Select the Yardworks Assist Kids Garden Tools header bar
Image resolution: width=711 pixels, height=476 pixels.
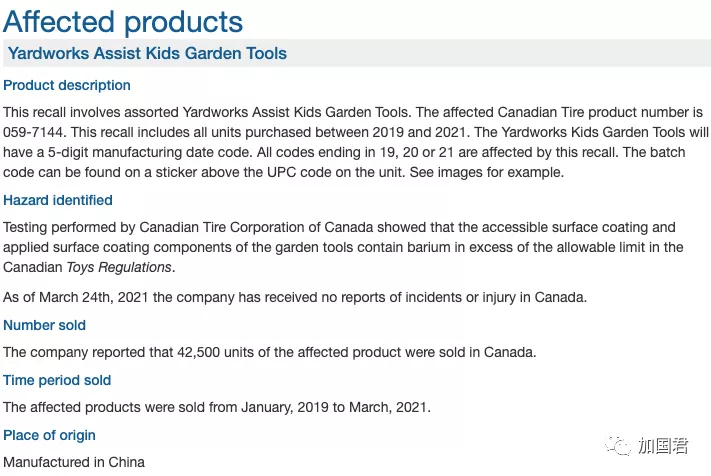click(357, 53)
